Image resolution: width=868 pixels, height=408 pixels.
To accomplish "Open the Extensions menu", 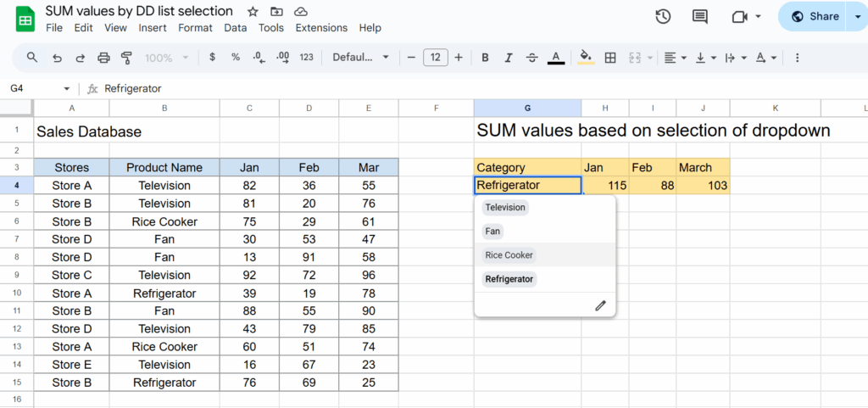I will tap(321, 28).
